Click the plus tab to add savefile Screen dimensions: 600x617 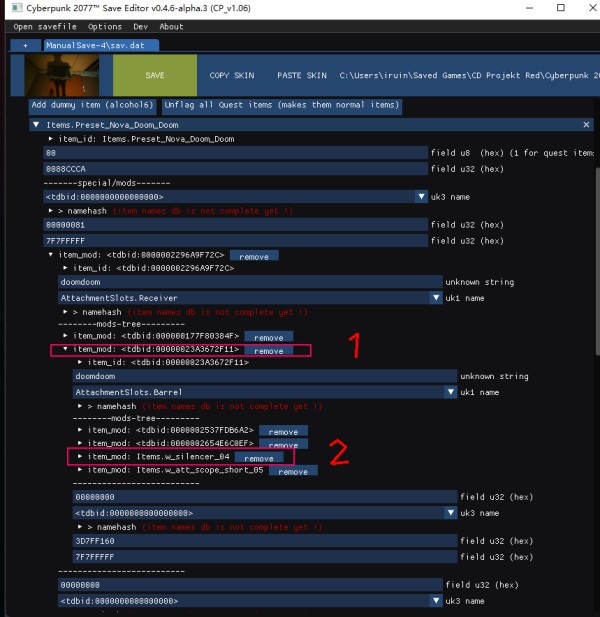pos(25,45)
